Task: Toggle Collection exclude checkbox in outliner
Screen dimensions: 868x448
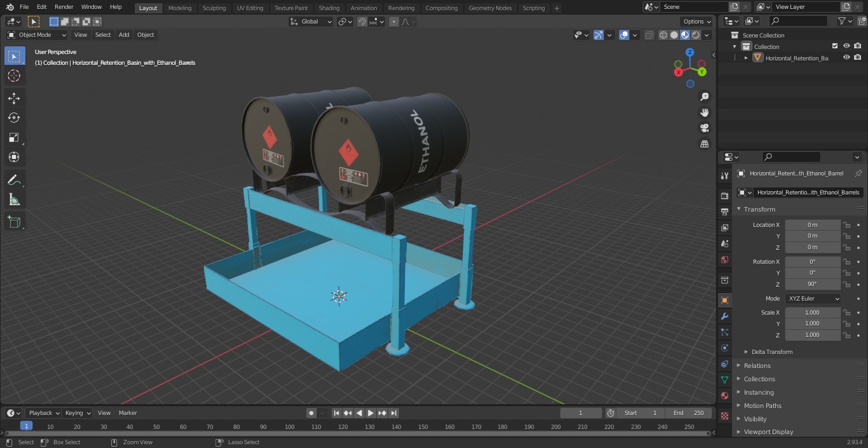Action: [x=835, y=46]
